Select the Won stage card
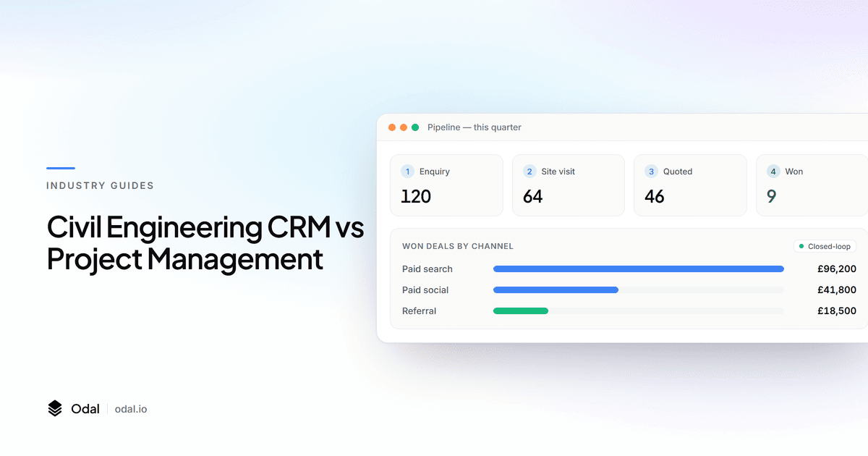868x456 pixels. click(812, 185)
